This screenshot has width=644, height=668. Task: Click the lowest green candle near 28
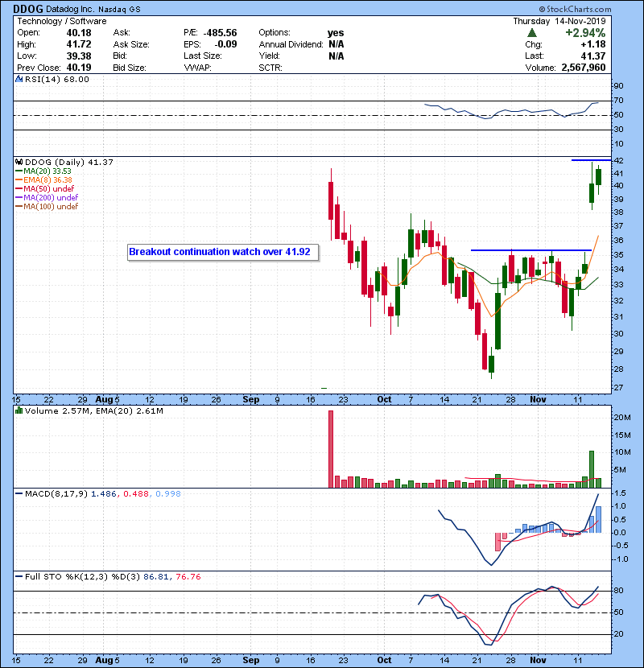coord(491,365)
